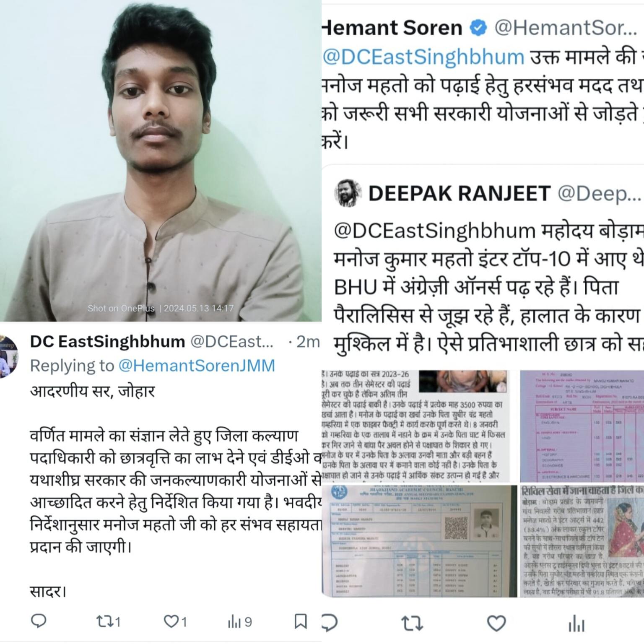This screenshot has width=644, height=644.
Task: Open the pink marksheet image
Action: tap(582, 426)
